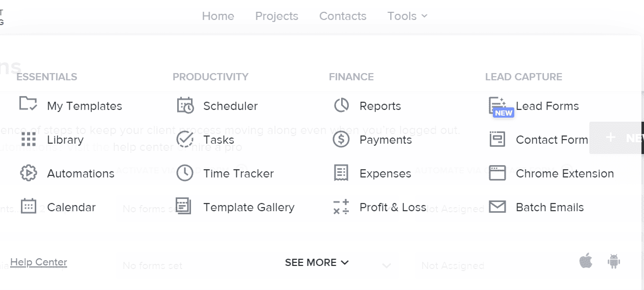This screenshot has height=290, width=644.
Task: Open the Payments dollar icon
Action: (341, 139)
